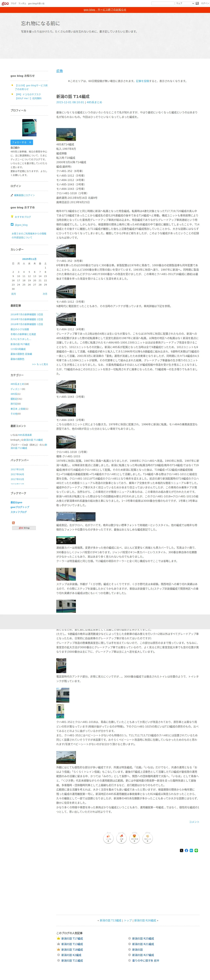Click the star icon beside the 11/18 service notice
Viewport: 210px width, 980px height.
pos(13,86)
